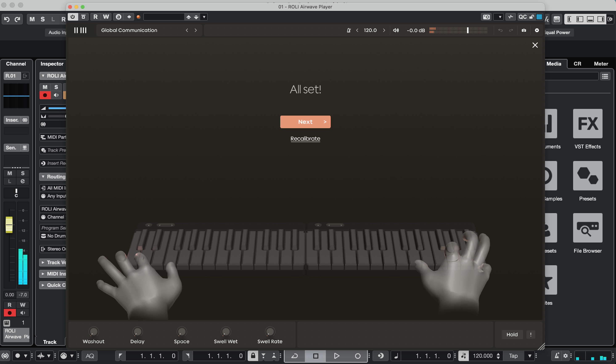Image resolution: width=616 pixels, height=364 pixels.
Task: Switch to the Meter tab
Action: tap(601, 64)
